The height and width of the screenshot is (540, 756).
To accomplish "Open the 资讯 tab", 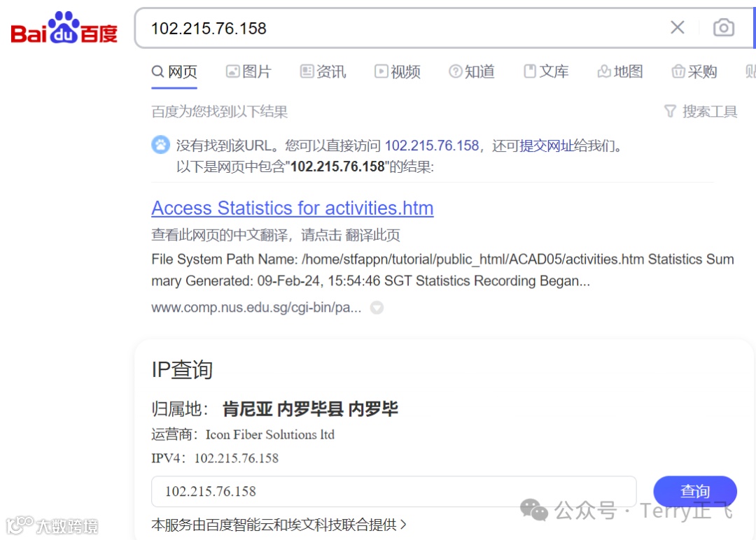I will pyautogui.click(x=323, y=72).
